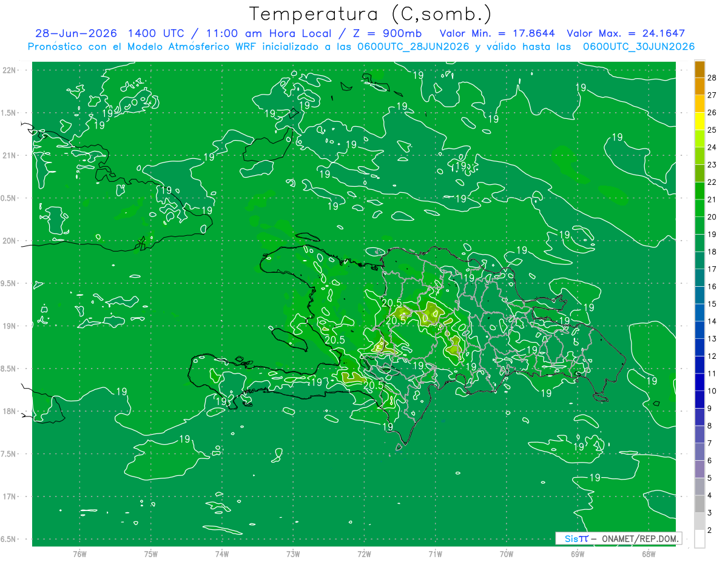Click the '68W' longitude axis label
Screen dimensions: 728x562
click(x=649, y=554)
